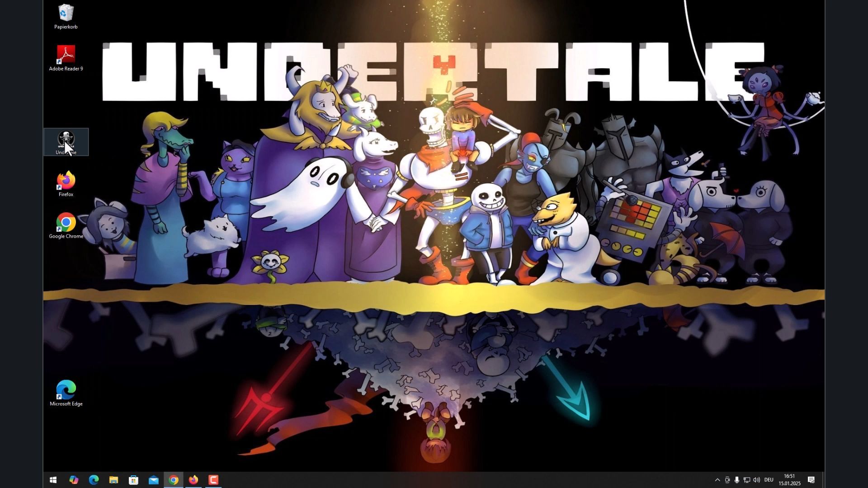Select the Adobe Reader 9 desktop shortcut

tap(66, 58)
